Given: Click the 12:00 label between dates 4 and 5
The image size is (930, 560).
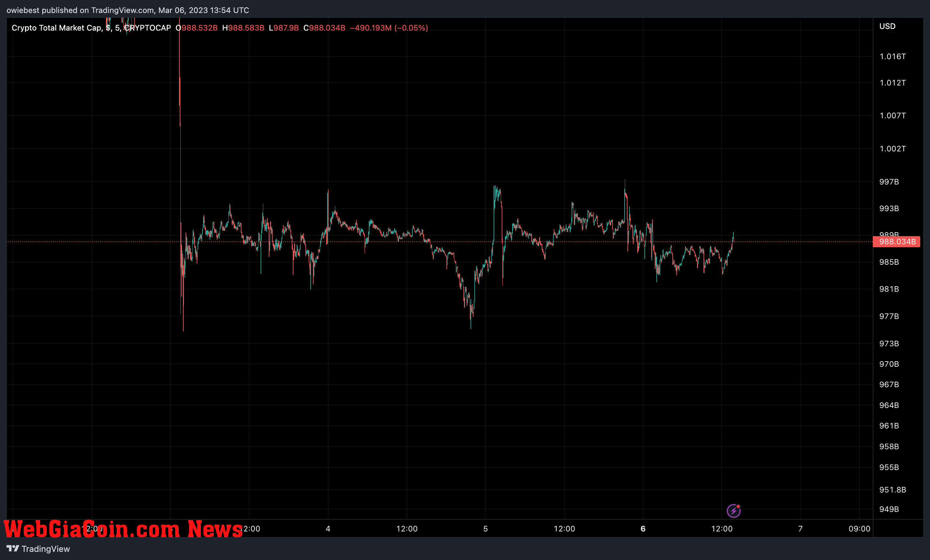Looking at the screenshot, I should [x=407, y=529].
